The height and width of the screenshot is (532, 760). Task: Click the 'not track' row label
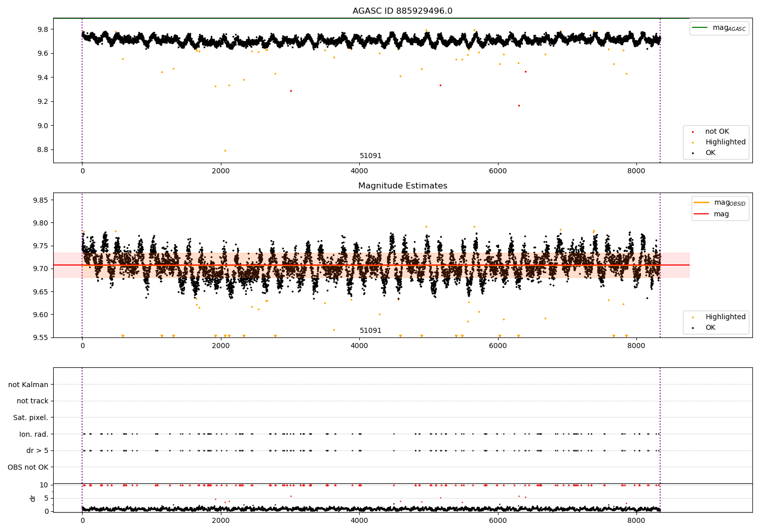(32, 401)
